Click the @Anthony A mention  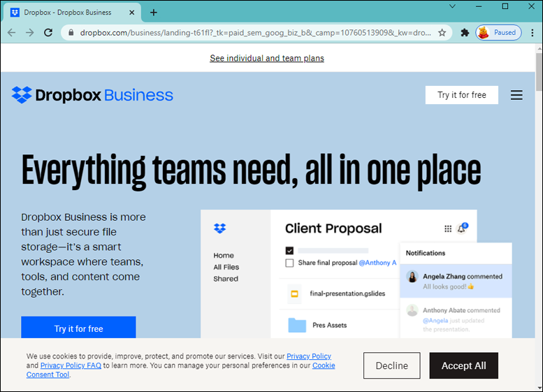(x=377, y=263)
